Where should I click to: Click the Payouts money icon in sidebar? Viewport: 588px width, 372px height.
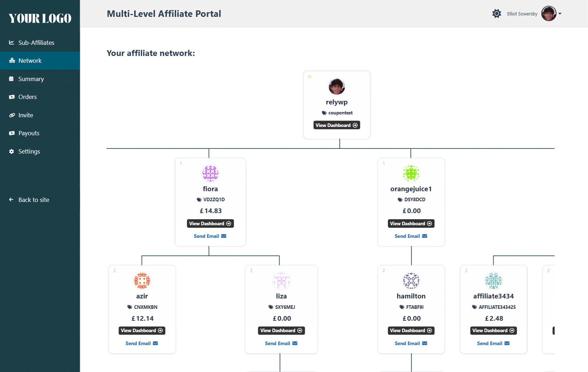point(12,133)
